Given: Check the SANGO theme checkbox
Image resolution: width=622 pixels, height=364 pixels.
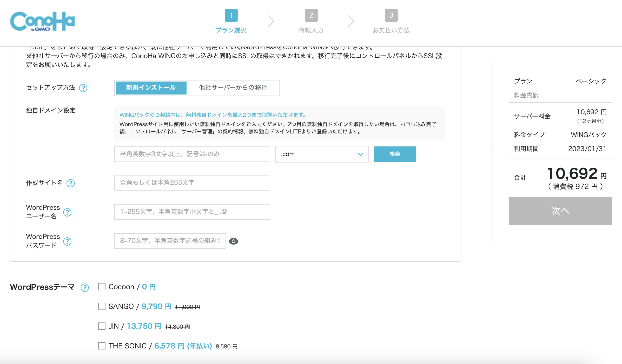Looking at the screenshot, I should 102,306.
